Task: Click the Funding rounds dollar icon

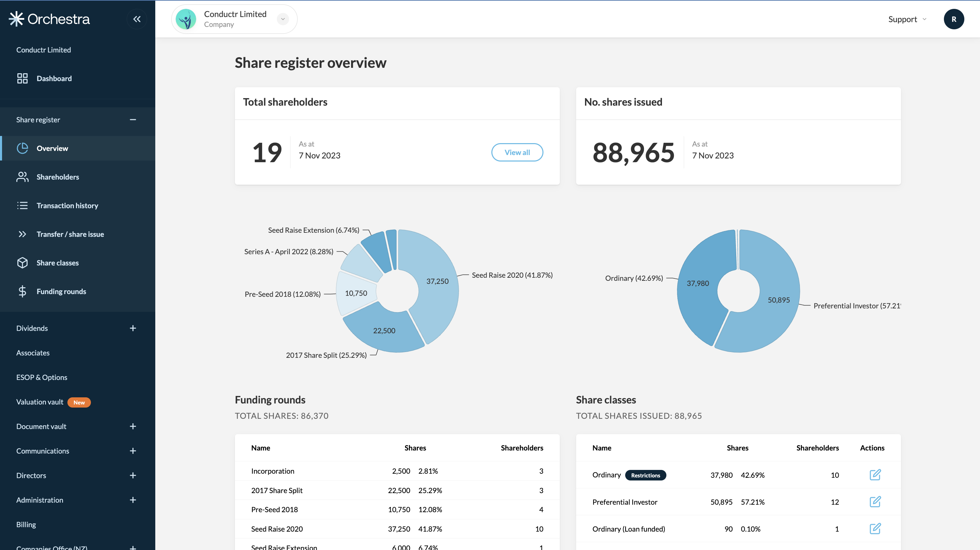Action: point(22,291)
